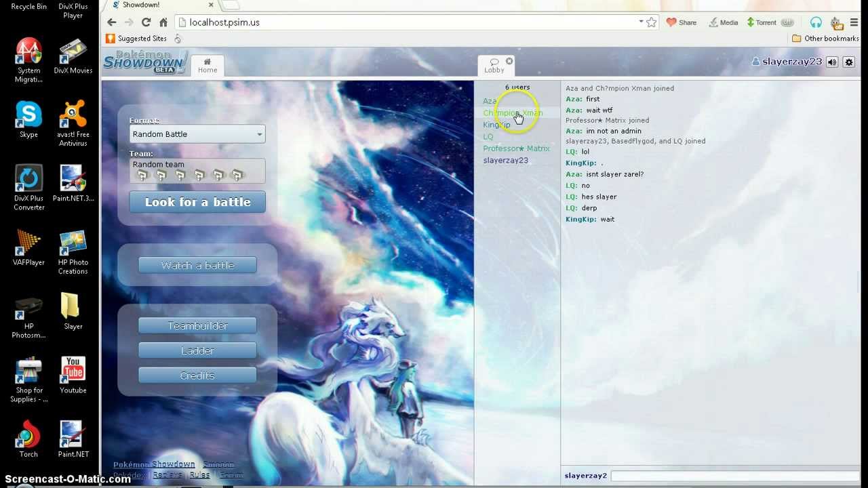Image resolution: width=868 pixels, height=488 pixels.
Task: Click the Replays footer link
Action: (x=167, y=475)
